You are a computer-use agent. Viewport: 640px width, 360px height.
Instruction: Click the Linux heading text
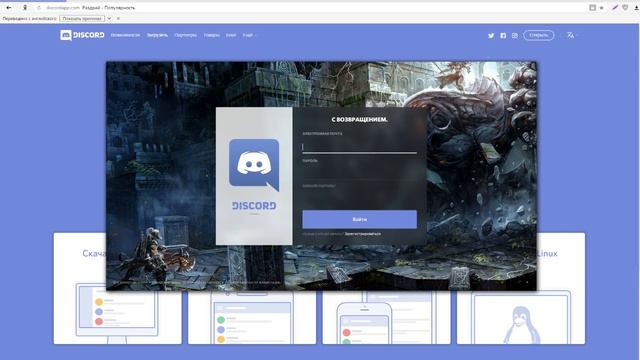pos(547,253)
